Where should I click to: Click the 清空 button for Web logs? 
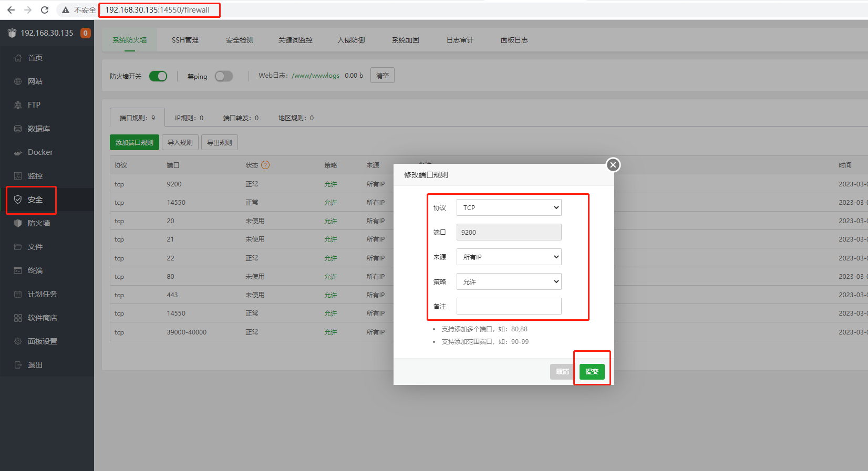383,76
